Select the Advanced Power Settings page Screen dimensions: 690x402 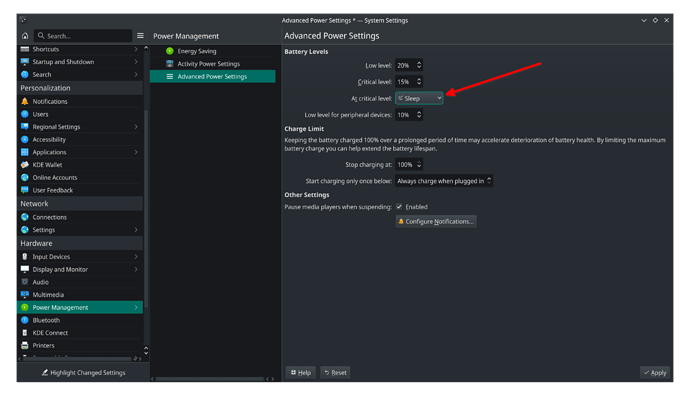pyautogui.click(x=213, y=77)
